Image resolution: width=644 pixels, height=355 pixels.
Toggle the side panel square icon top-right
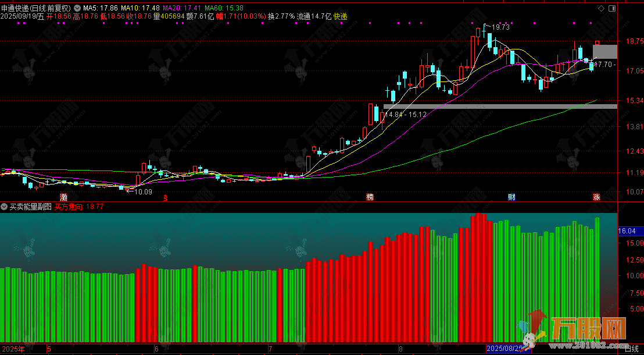coord(613,8)
